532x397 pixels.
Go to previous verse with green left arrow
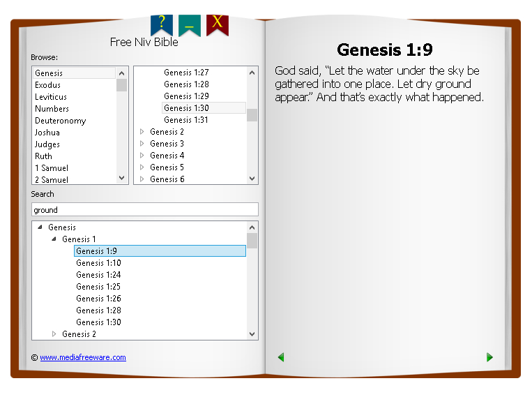281,357
